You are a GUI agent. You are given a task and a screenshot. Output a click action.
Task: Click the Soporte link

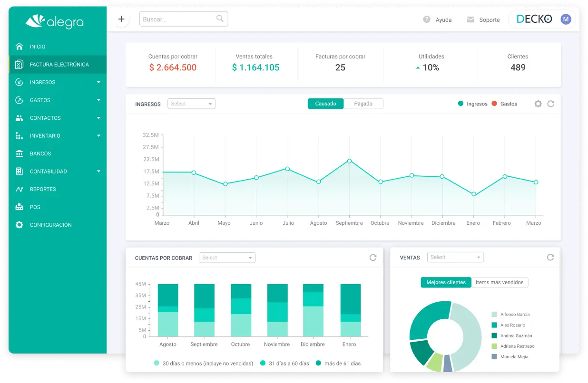489,20
